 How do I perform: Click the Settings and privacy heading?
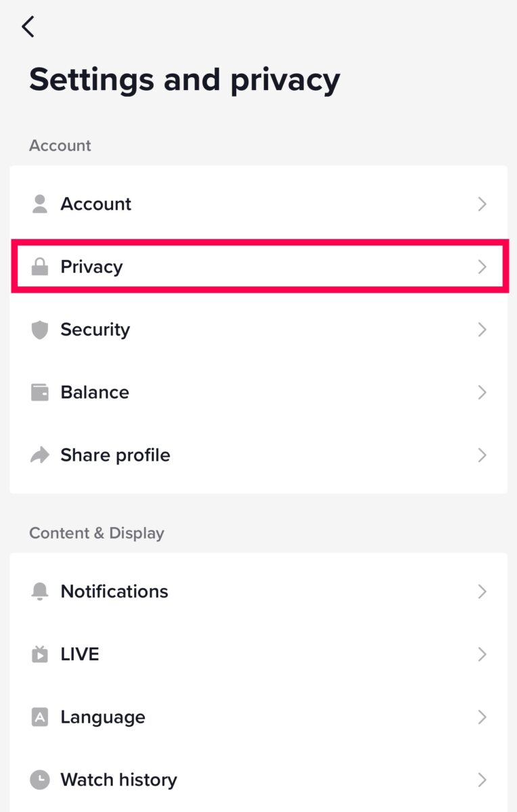point(184,80)
